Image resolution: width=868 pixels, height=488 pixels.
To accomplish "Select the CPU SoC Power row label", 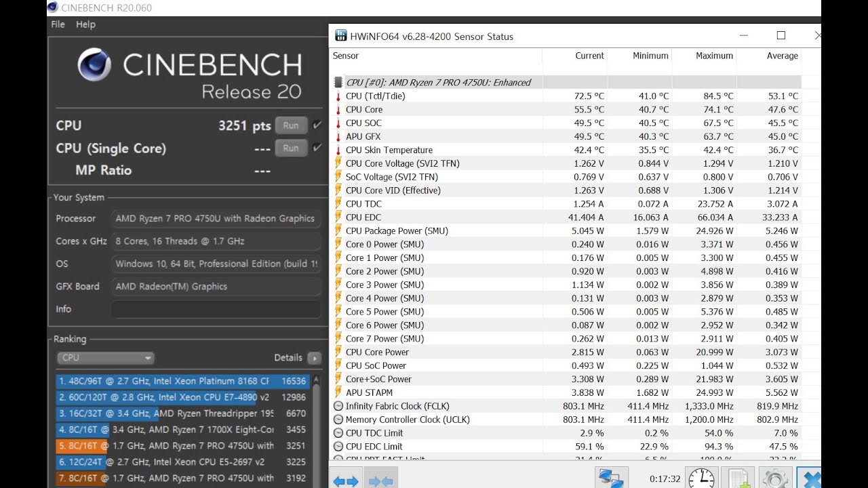I will [376, 365].
